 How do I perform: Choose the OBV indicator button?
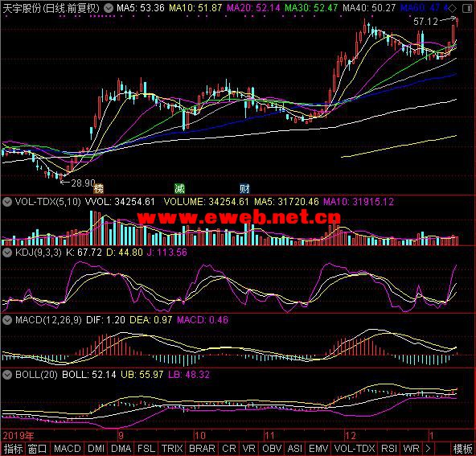(272, 449)
